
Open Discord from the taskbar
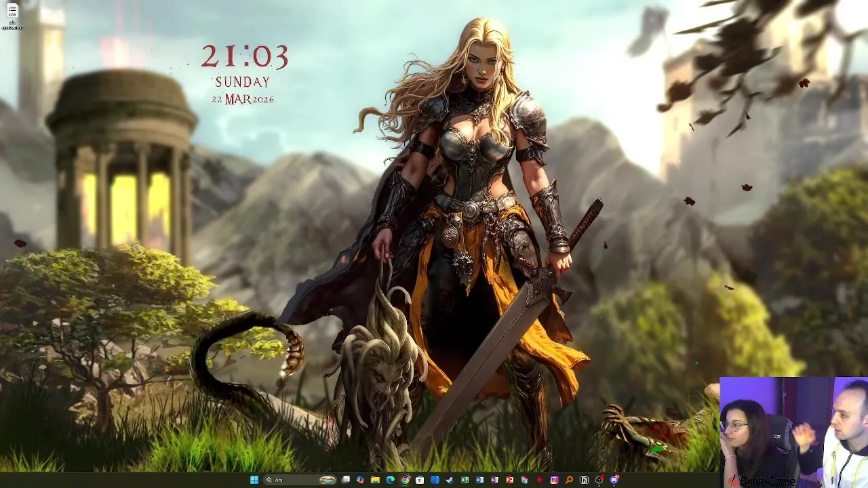tap(614, 480)
